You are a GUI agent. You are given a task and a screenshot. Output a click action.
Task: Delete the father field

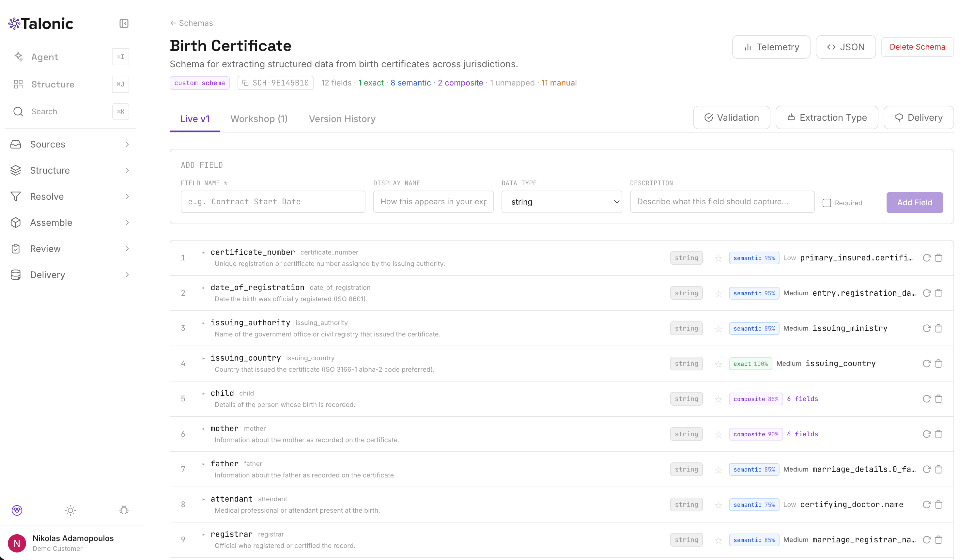(938, 469)
